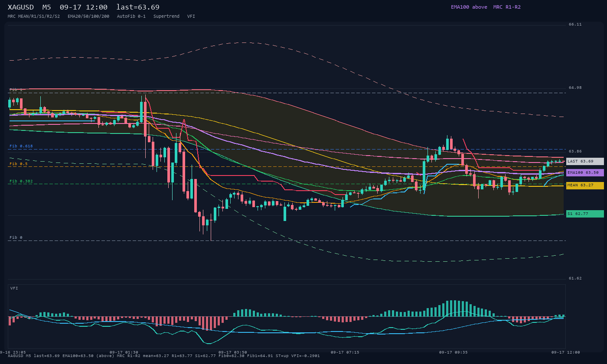The height and width of the screenshot is (364, 607).
Task: Click the VFI sub-panel title
Action: [x=14, y=288]
